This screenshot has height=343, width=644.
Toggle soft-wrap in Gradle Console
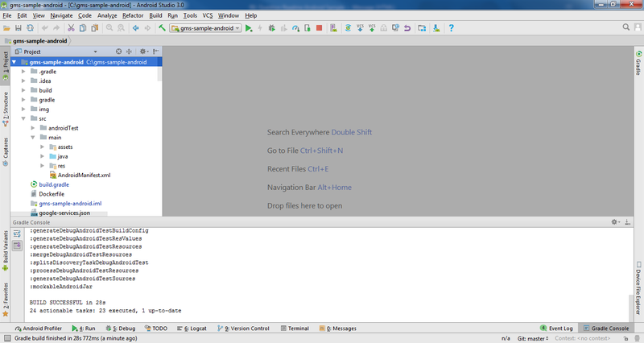pos(17,233)
